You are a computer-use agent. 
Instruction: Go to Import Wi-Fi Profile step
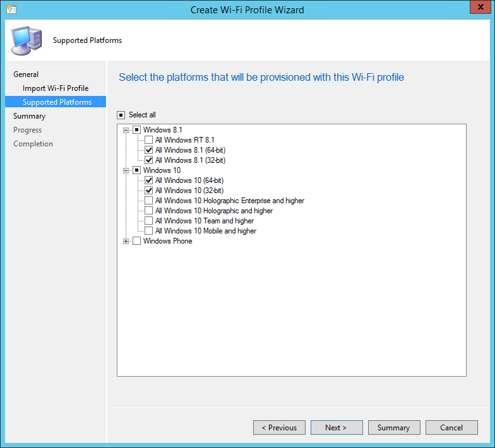pos(56,88)
